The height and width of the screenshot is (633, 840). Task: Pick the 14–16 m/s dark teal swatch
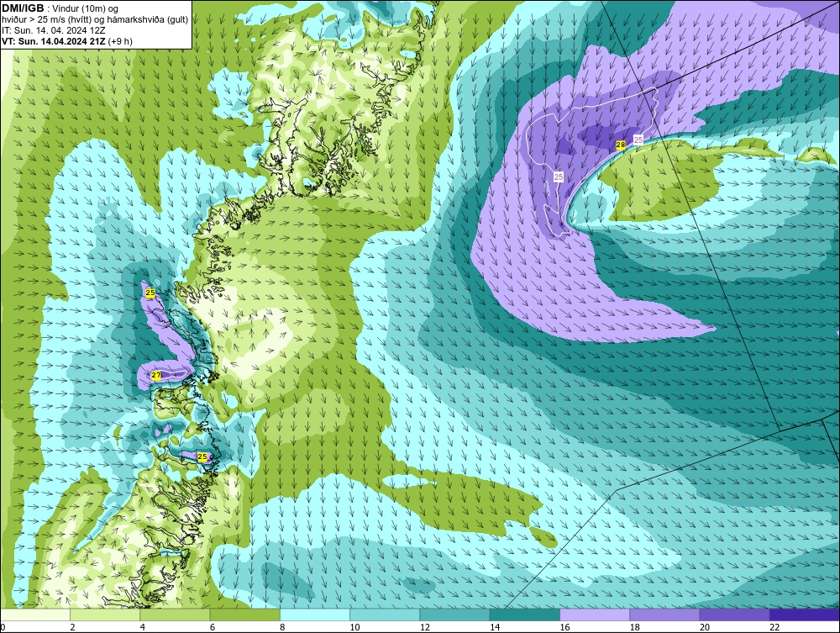click(x=524, y=615)
